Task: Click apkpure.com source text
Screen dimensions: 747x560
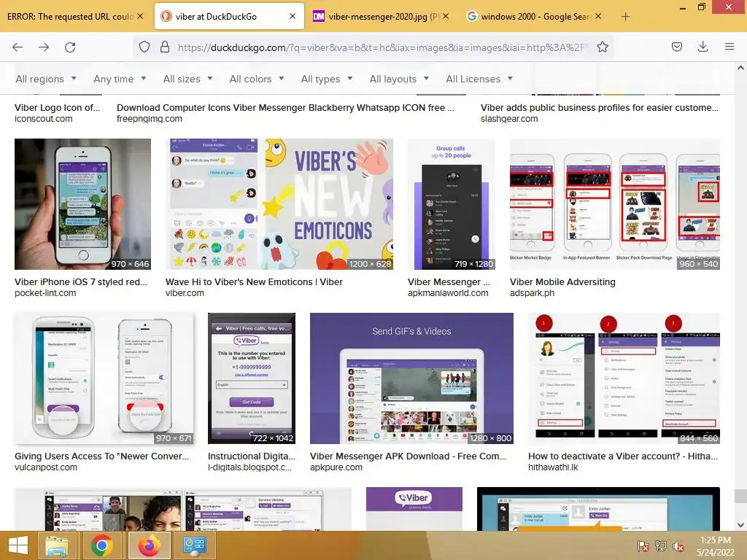Action: tap(336, 467)
